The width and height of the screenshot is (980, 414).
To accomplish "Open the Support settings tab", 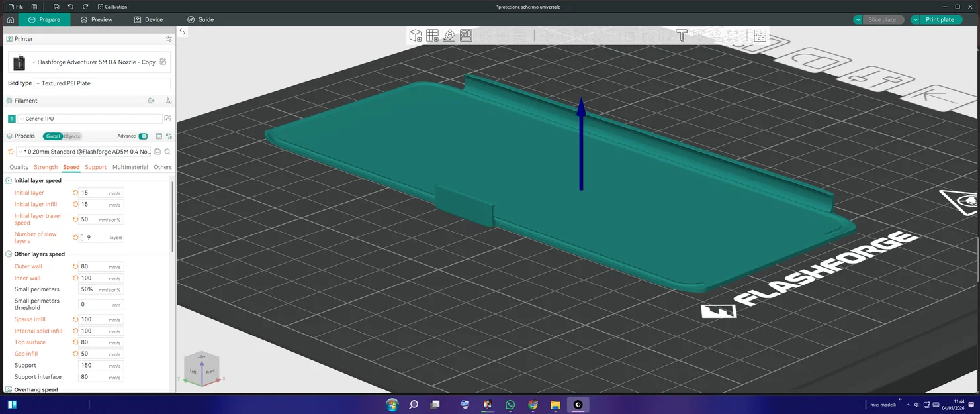I will coord(95,167).
